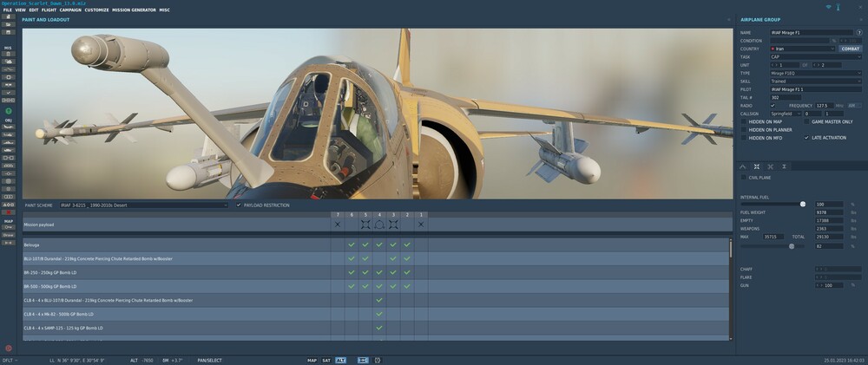Click the Draw button under MAP
Screen dimensions: 868x365
tap(9, 235)
